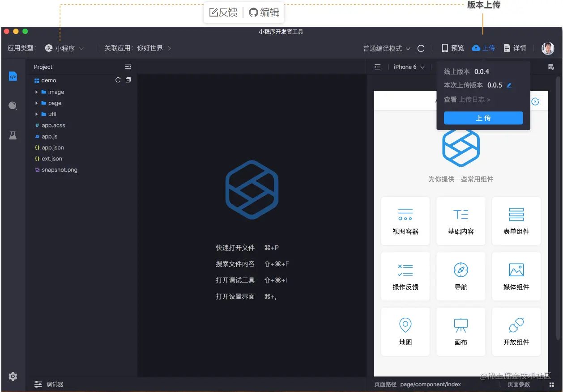Screen dimensions: 563x392
Task: Open the 普通编译模式 compile mode dropdown
Action: coord(387,48)
